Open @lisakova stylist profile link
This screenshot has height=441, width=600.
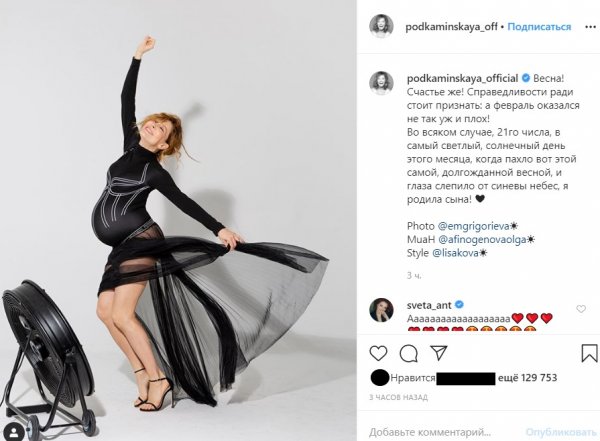click(x=455, y=253)
